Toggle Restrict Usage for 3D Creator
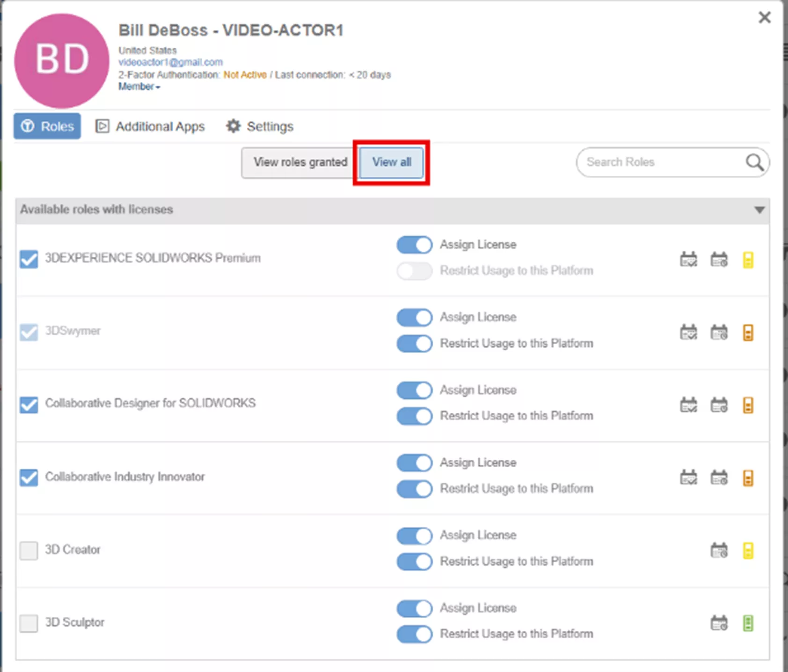The image size is (788, 672). coord(415,562)
